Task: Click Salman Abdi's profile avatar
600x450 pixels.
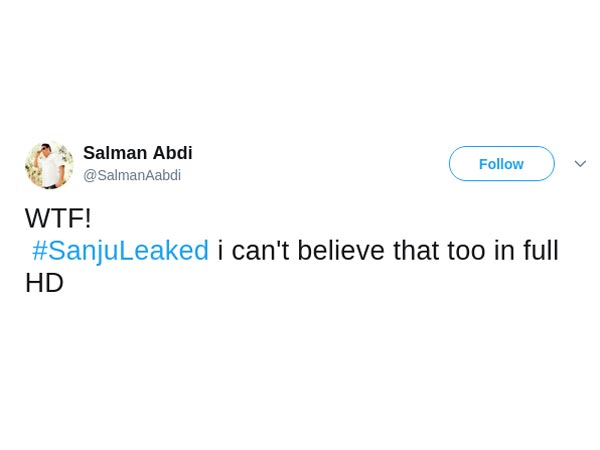Action: point(49,164)
